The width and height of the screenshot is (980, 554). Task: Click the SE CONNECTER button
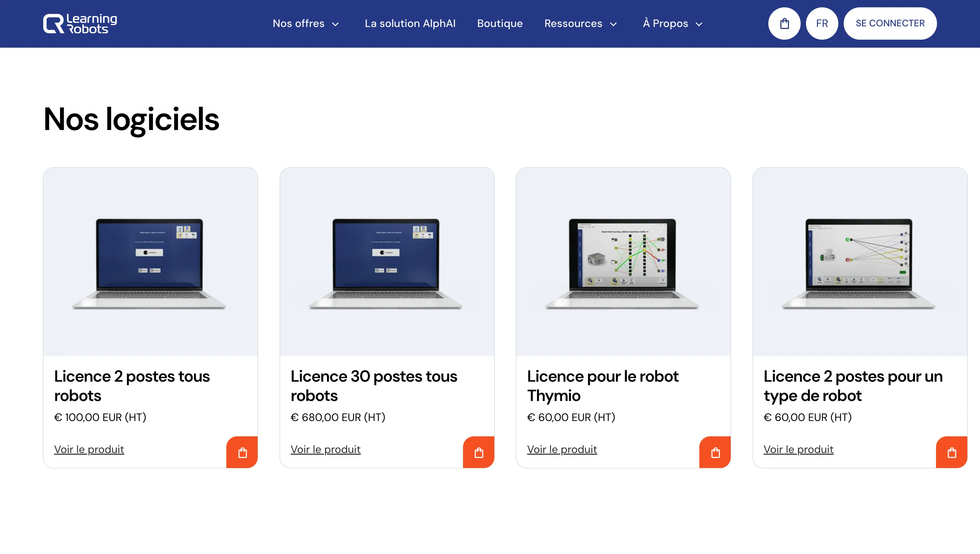pyautogui.click(x=890, y=24)
